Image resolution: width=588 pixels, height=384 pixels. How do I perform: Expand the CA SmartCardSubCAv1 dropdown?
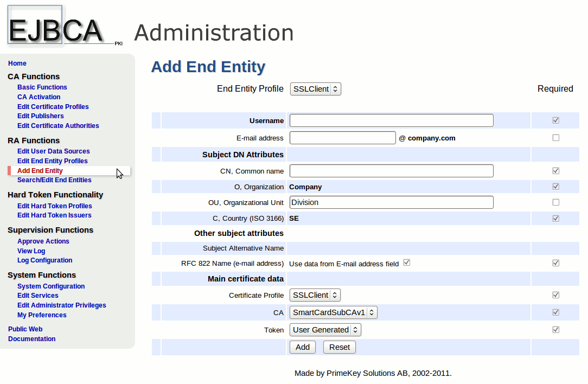click(x=334, y=312)
